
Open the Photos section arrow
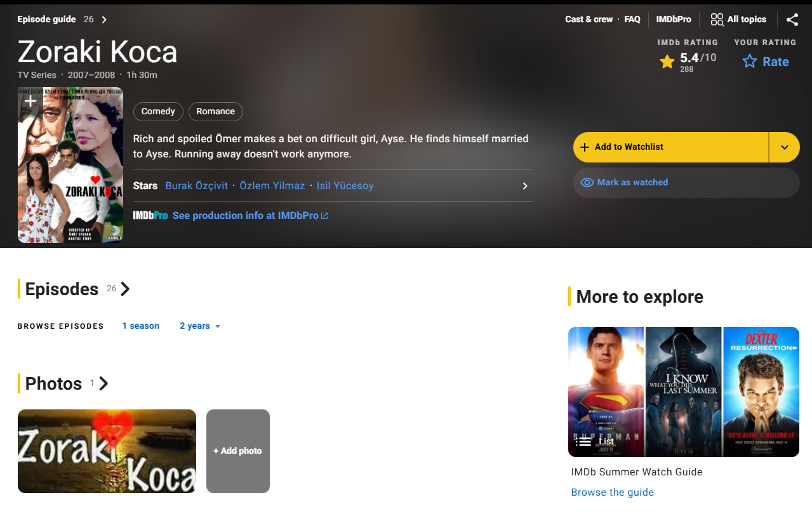pos(104,383)
